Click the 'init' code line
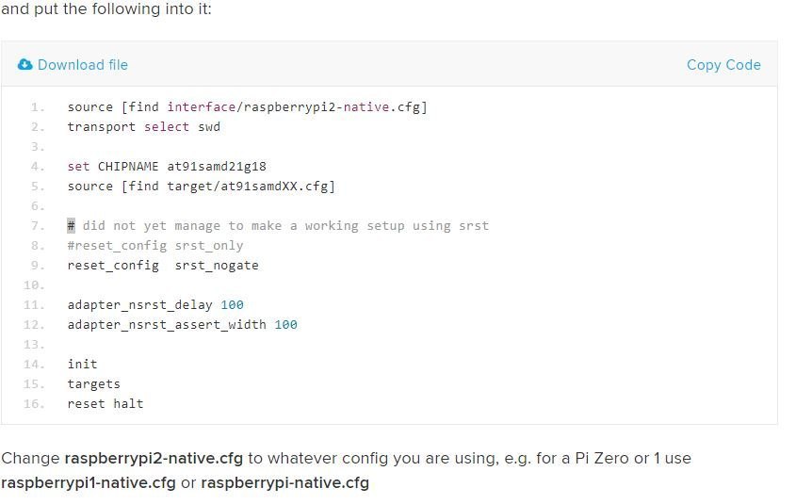The image size is (812, 504). (x=82, y=365)
